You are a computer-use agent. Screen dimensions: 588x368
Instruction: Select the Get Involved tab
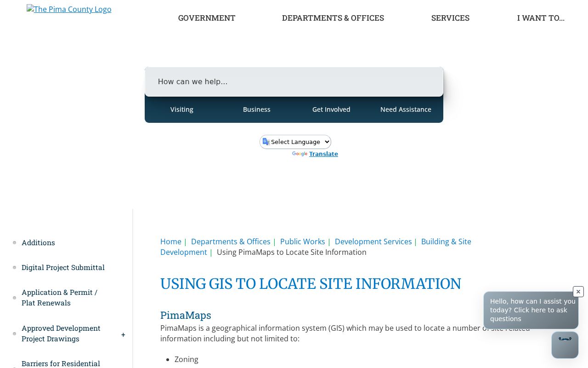(331, 109)
